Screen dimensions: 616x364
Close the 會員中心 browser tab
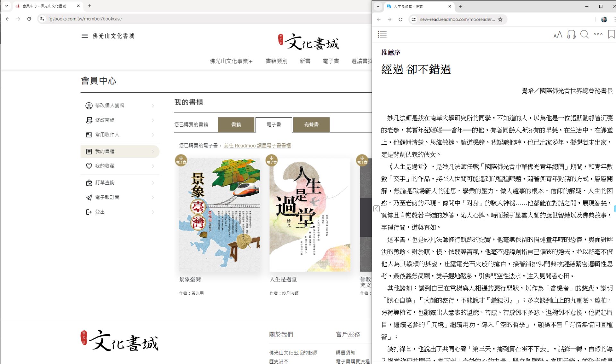(x=78, y=6)
